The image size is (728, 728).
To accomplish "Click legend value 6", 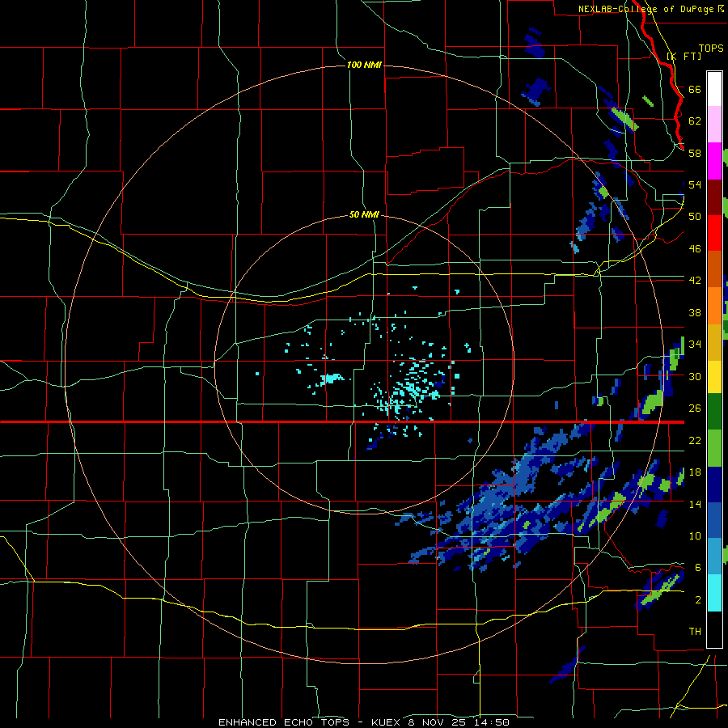I will coord(697,568).
